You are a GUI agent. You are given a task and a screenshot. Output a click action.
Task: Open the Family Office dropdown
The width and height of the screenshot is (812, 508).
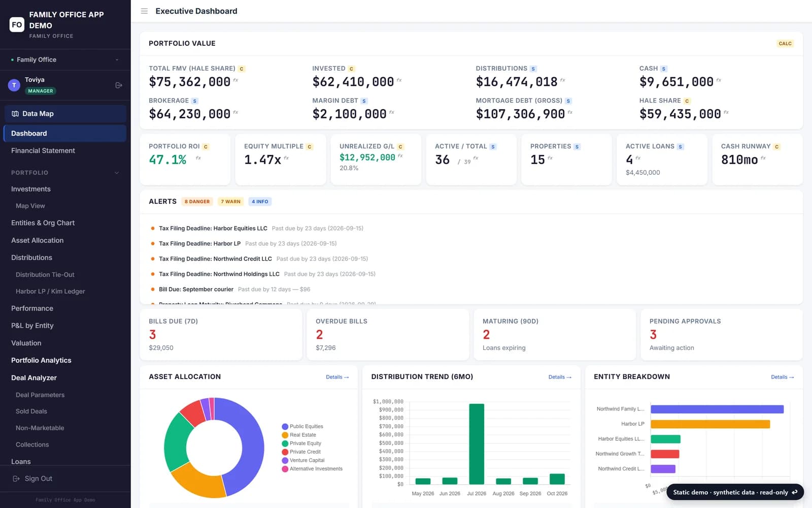pyautogui.click(x=65, y=59)
